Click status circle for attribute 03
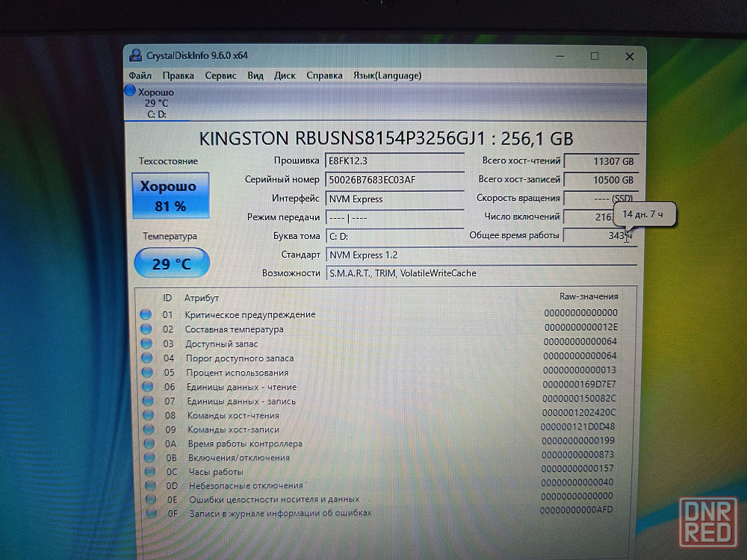 click(146, 343)
